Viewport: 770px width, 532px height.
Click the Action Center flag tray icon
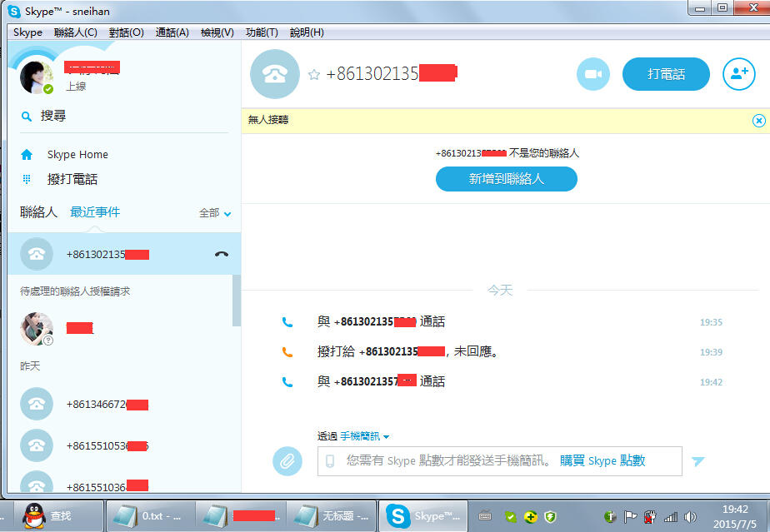[630, 516]
